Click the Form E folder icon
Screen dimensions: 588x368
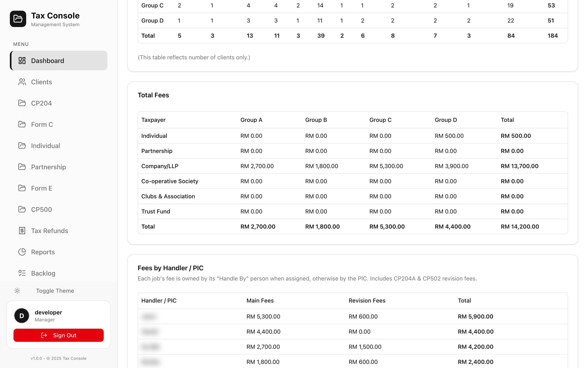pos(22,188)
